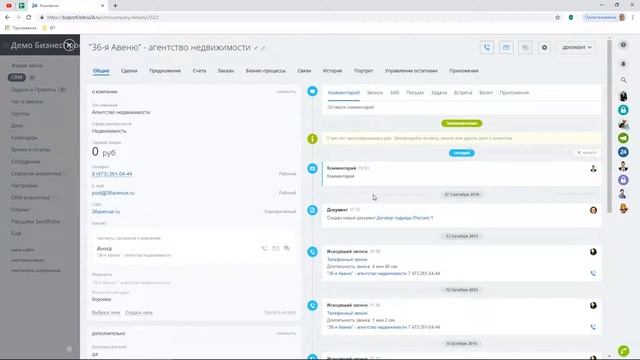Open CRM in the left sidebar
The image size is (640, 360).
(17, 77)
